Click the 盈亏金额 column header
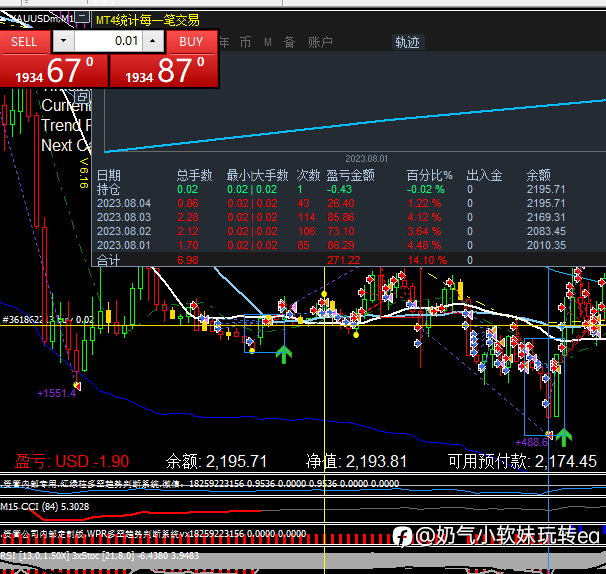Screen dimensions: 606x574 point(350,175)
